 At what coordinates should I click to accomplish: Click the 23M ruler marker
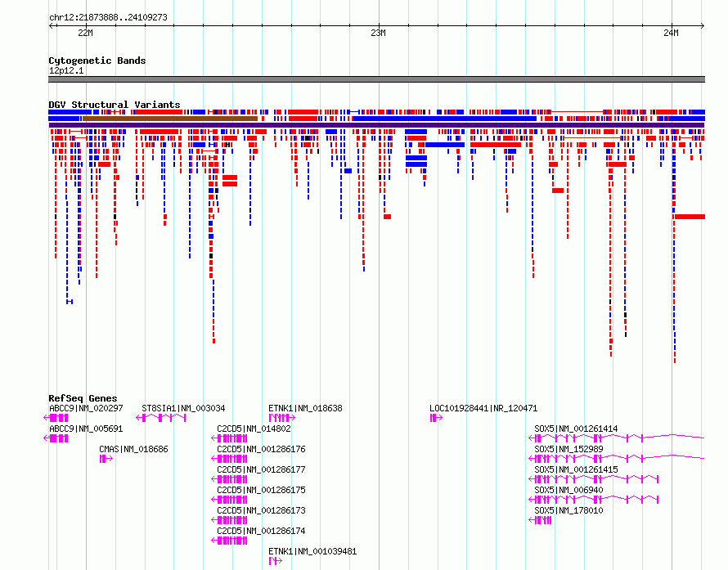[x=378, y=33]
